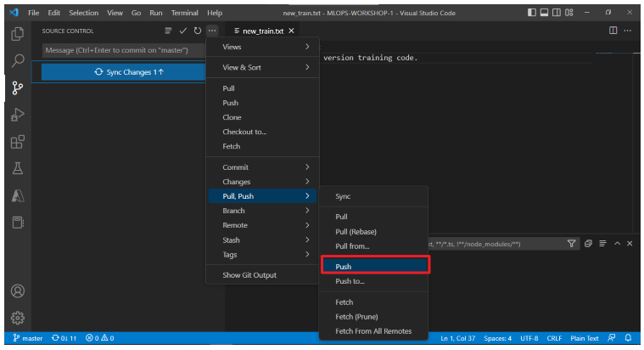Click the view as tree icon in Source Control
Screen dimensions: 644x350
click(168, 31)
